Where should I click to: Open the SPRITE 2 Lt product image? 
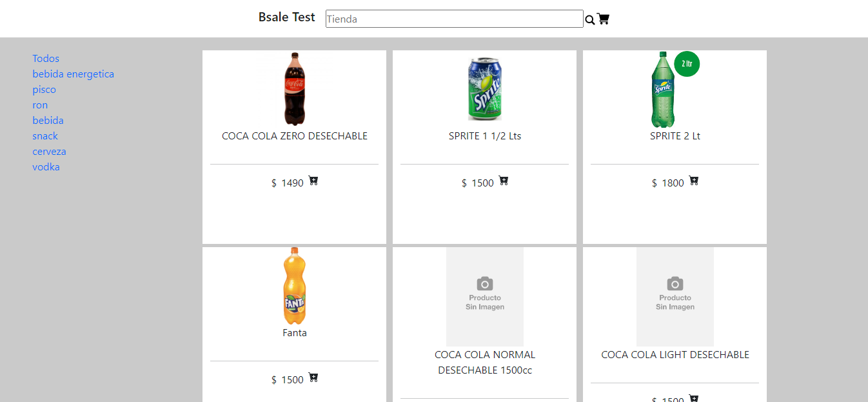point(663,90)
